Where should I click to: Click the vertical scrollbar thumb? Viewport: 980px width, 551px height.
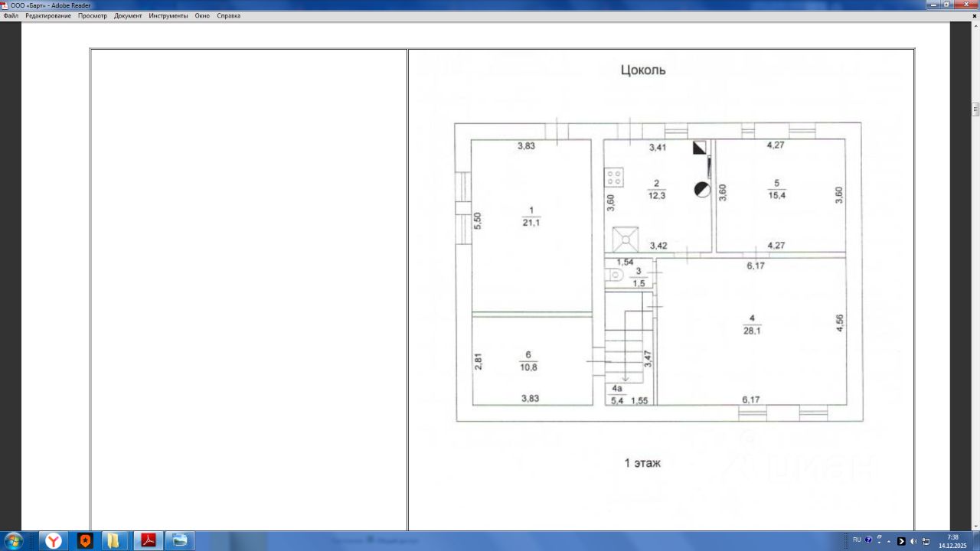tap(975, 109)
